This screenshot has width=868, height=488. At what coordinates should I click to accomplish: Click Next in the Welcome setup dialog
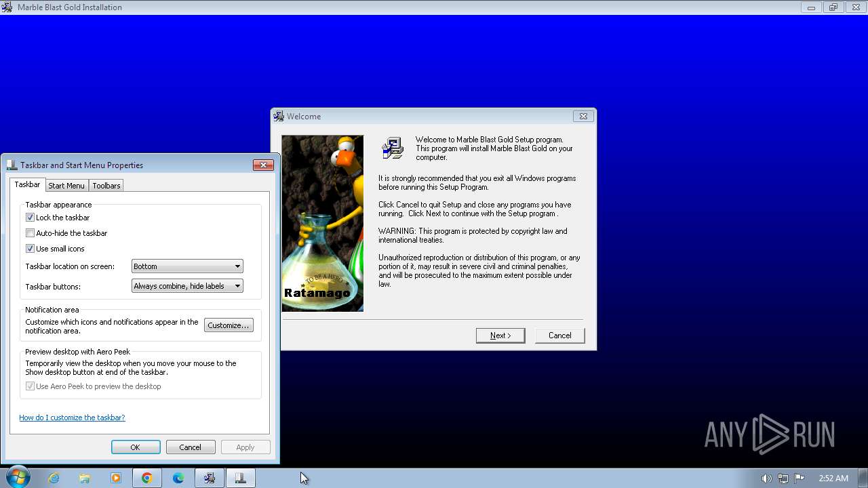[500, 335]
